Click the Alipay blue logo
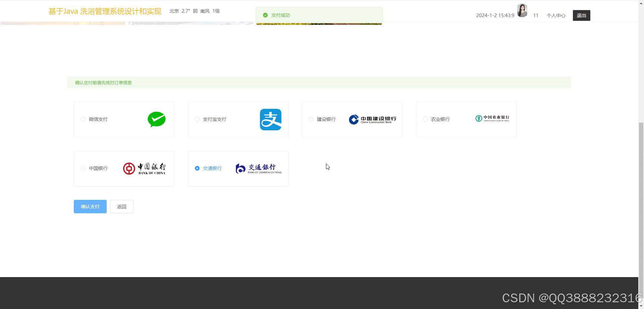The height and width of the screenshot is (309, 644). (x=271, y=120)
